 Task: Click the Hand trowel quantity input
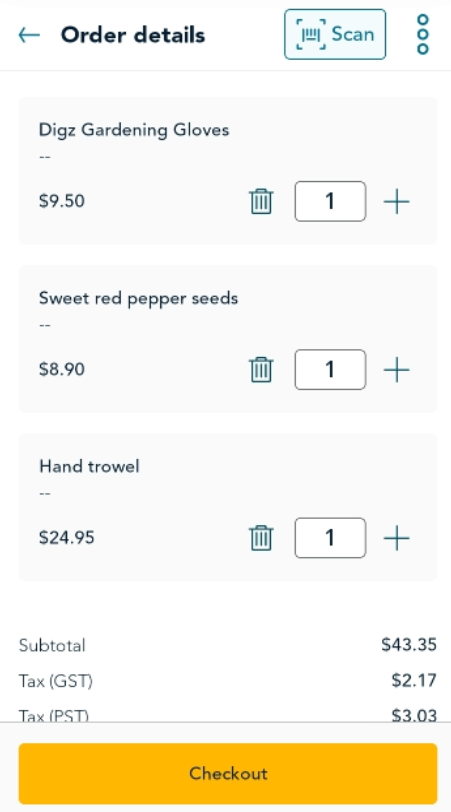330,538
